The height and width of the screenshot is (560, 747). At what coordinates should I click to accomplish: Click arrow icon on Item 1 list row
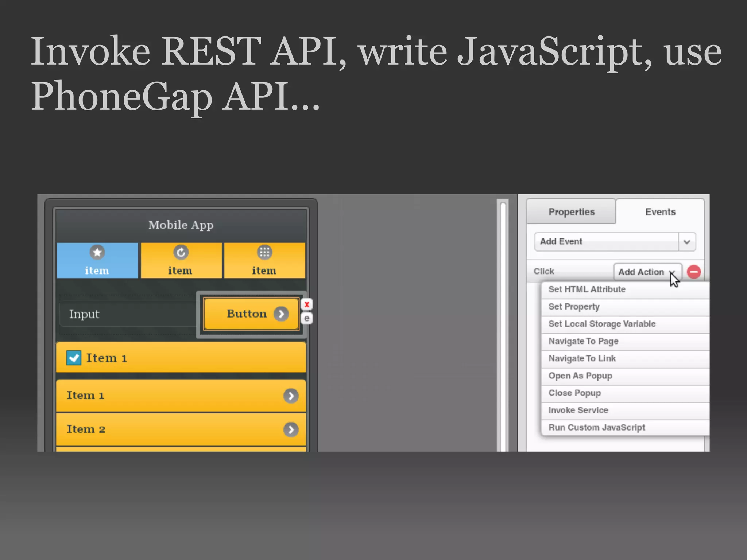(x=291, y=396)
